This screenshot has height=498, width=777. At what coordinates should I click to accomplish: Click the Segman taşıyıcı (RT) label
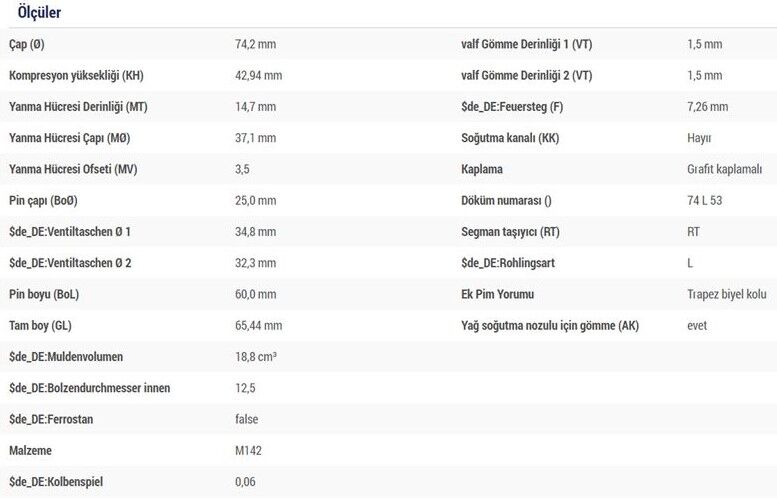point(510,232)
